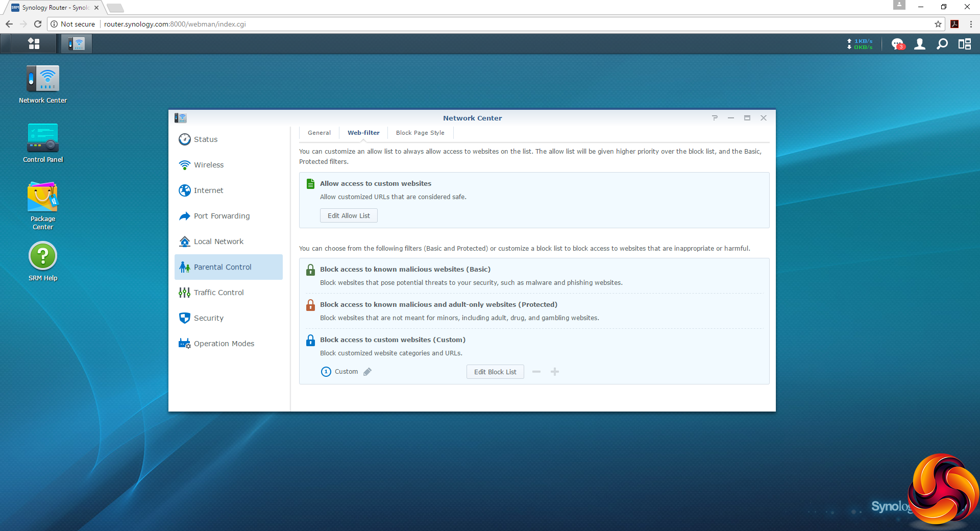Open Network Center desktop shortcut
This screenshot has height=531, width=980.
click(x=43, y=85)
